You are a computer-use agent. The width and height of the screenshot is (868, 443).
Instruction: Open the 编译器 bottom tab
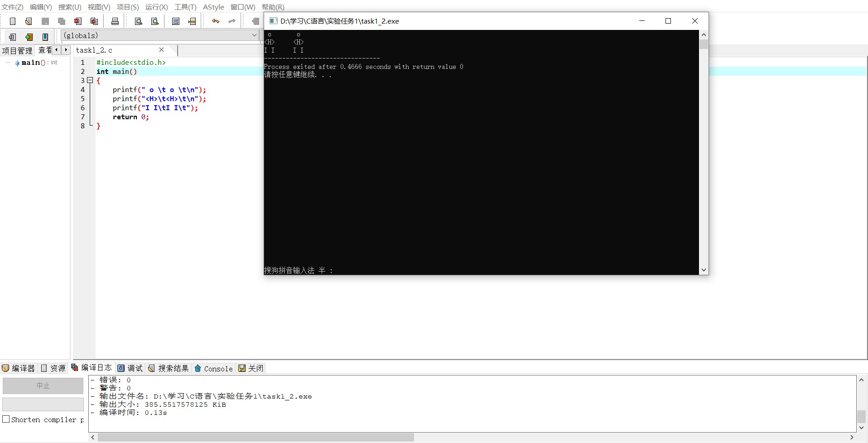19,368
